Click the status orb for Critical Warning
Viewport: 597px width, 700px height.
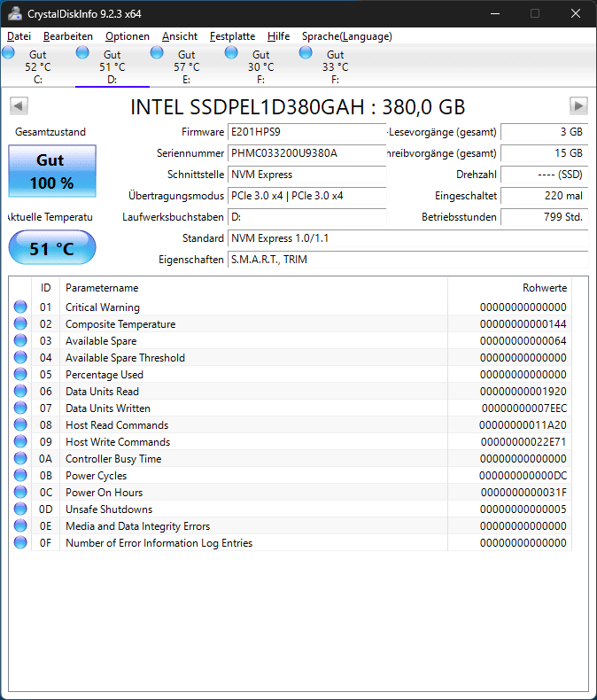click(20, 307)
